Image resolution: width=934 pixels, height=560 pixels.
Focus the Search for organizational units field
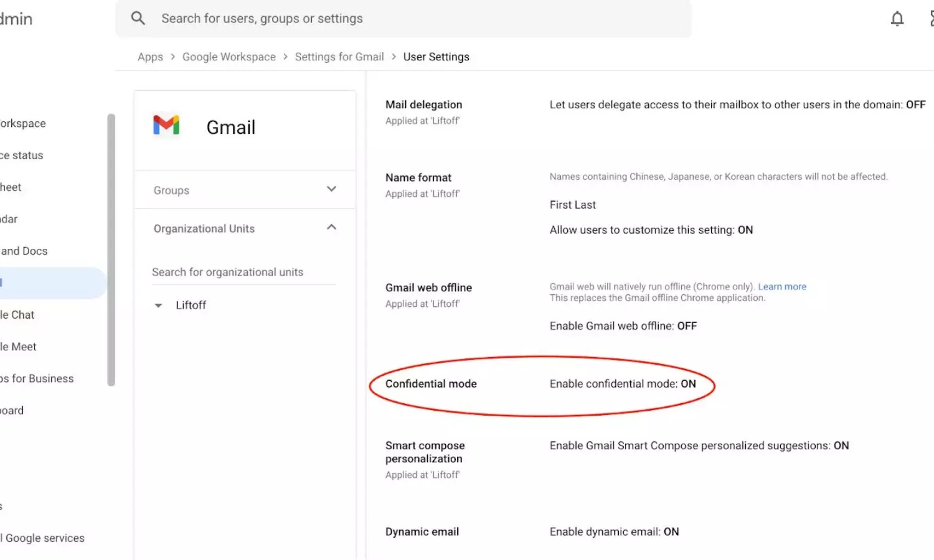click(x=243, y=273)
